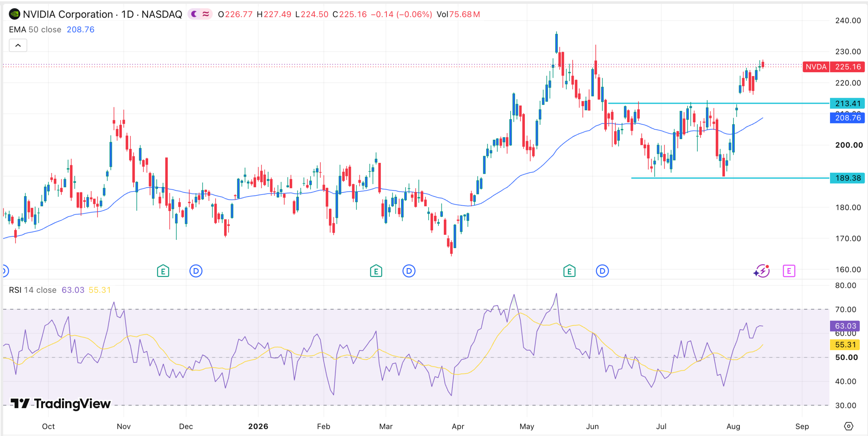Open the pink upcoming earnings marker
This screenshot has height=436, width=868.
[x=789, y=271]
